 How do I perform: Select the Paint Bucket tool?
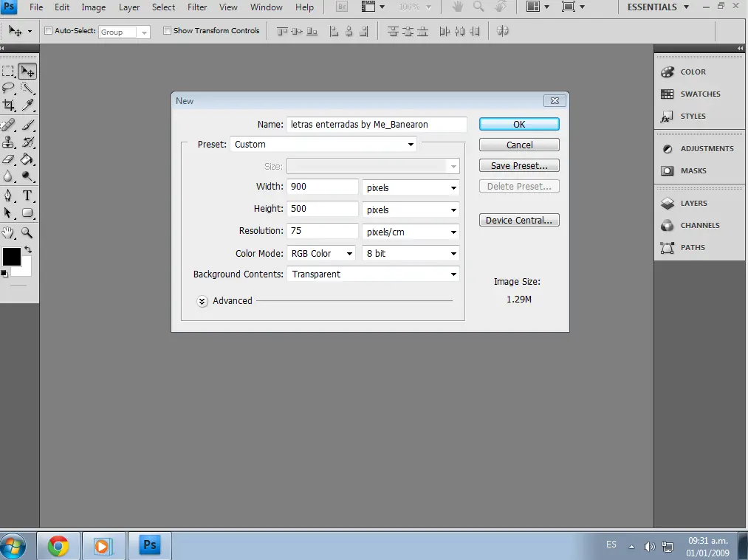27,159
